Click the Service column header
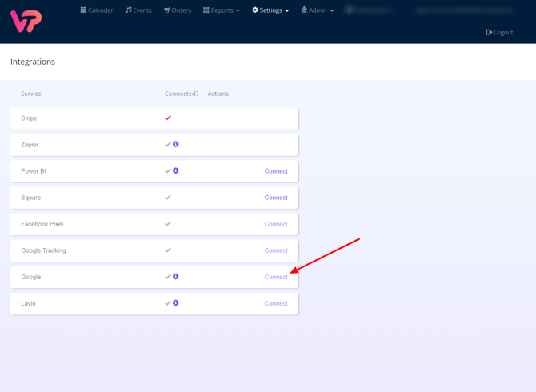 pyautogui.click(x=31, y=94)
